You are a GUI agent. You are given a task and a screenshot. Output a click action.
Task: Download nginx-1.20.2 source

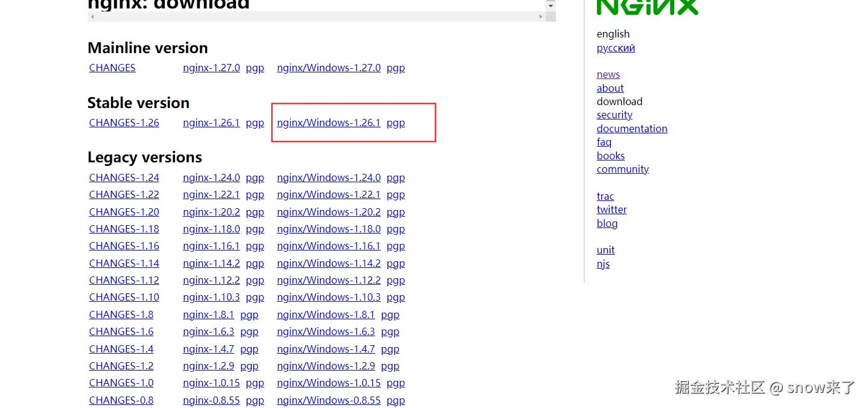211,212
